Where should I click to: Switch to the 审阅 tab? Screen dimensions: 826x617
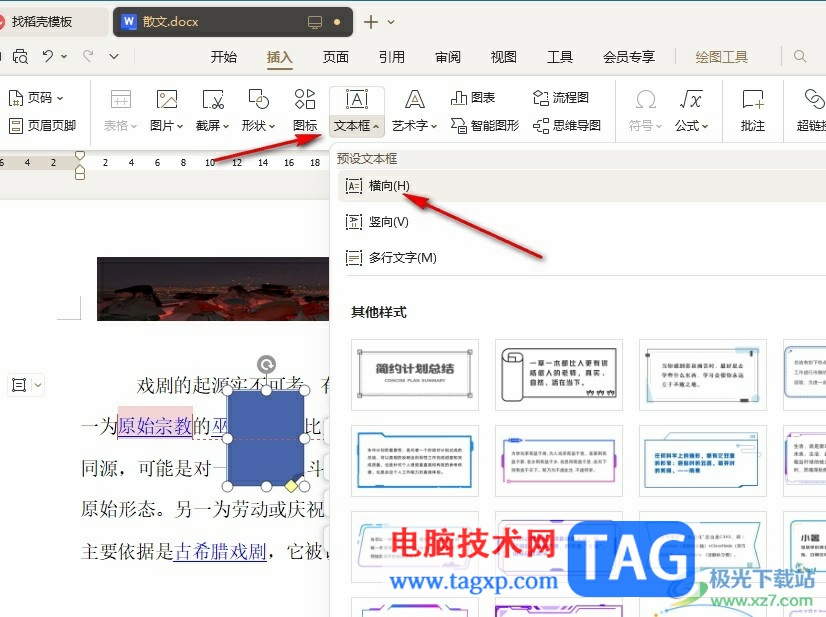point(448,57)
